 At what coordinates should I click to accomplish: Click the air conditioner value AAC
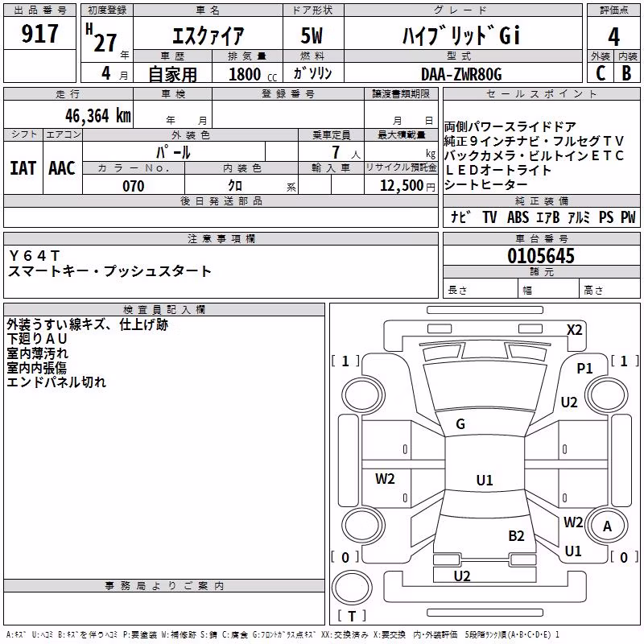point(62,168)
